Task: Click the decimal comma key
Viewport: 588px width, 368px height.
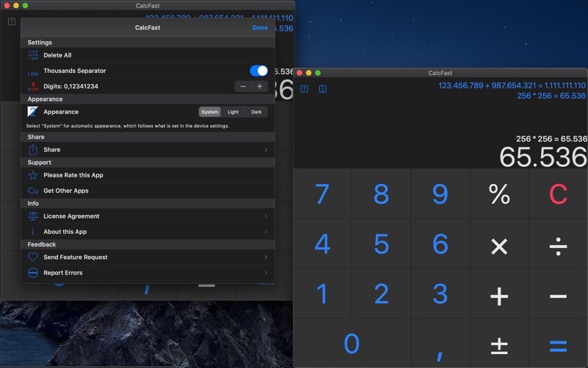Action: click(x=440, y=343)
